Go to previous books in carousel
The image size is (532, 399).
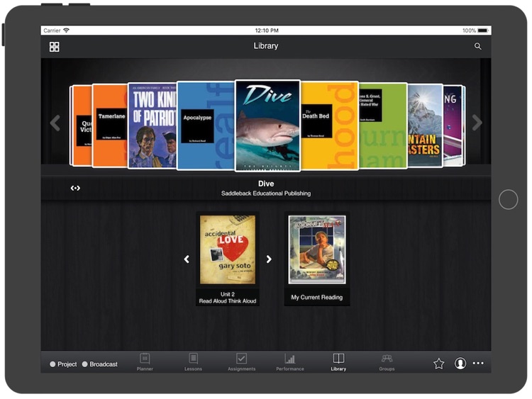(x=55, y=123)
